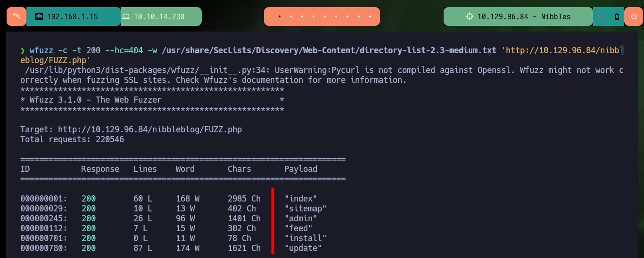This screenshot has width=644, height=258.
Task: Switch to the second black workspace dot
Action: click(x=280, y=16)
